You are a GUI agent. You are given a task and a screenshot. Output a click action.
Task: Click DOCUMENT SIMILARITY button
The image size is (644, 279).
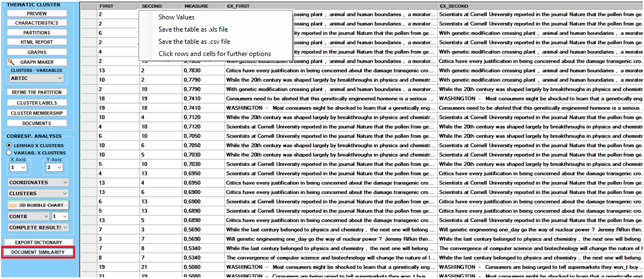point(38,252)
